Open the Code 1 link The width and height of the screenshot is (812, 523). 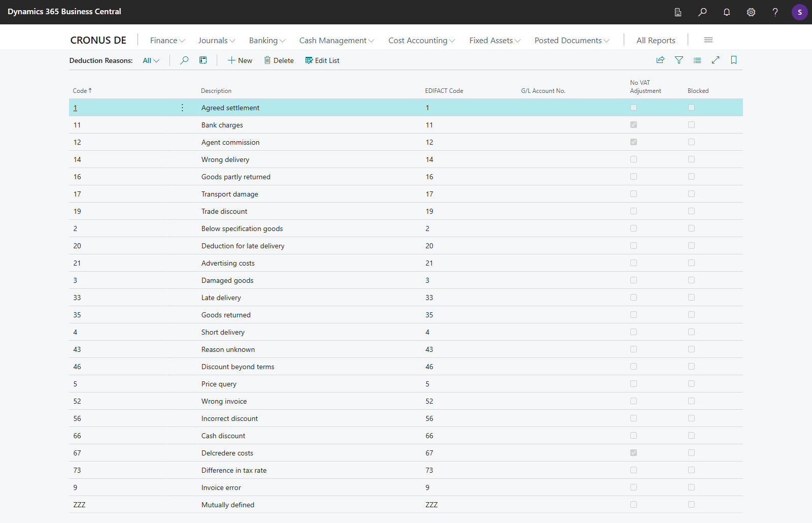point(75,108)
